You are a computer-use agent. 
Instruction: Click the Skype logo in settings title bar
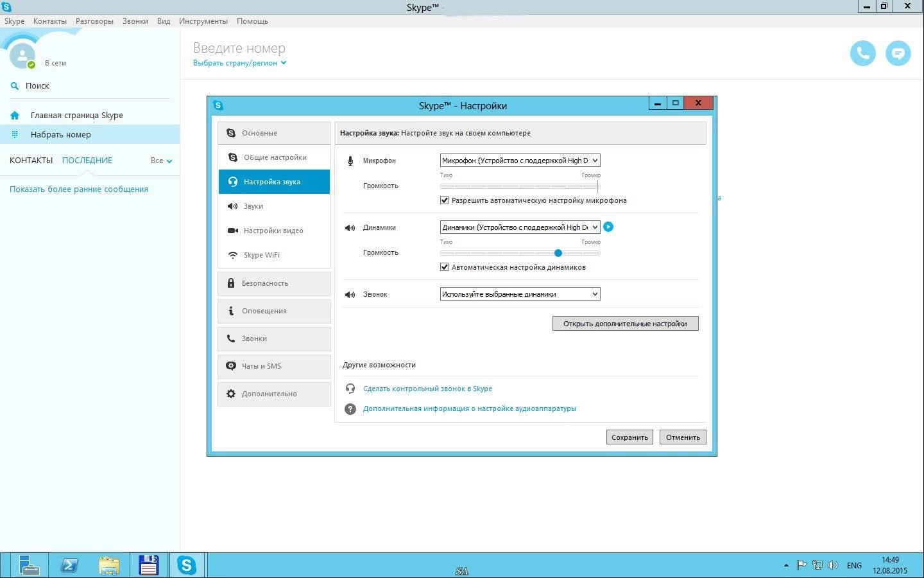pos(218,105)
